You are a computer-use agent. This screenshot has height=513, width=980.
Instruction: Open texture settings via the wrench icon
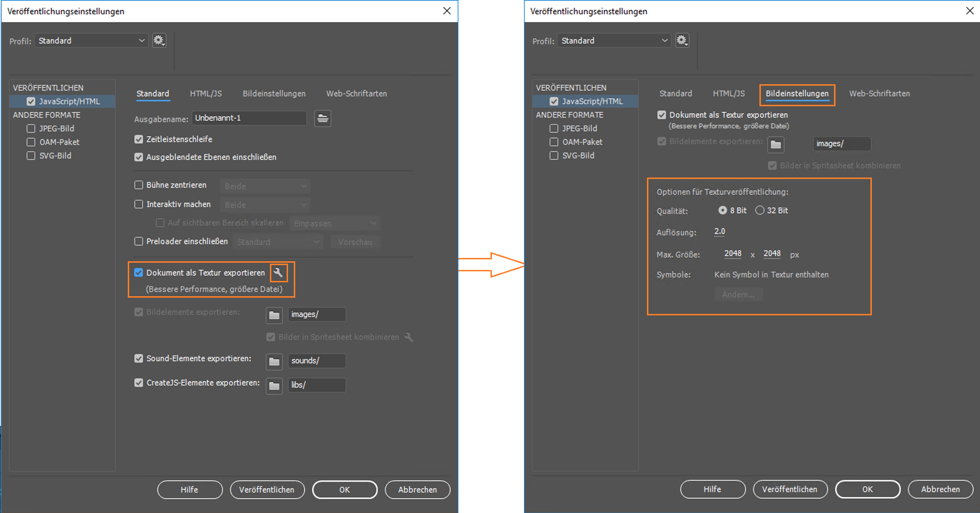tap(278, 273)
